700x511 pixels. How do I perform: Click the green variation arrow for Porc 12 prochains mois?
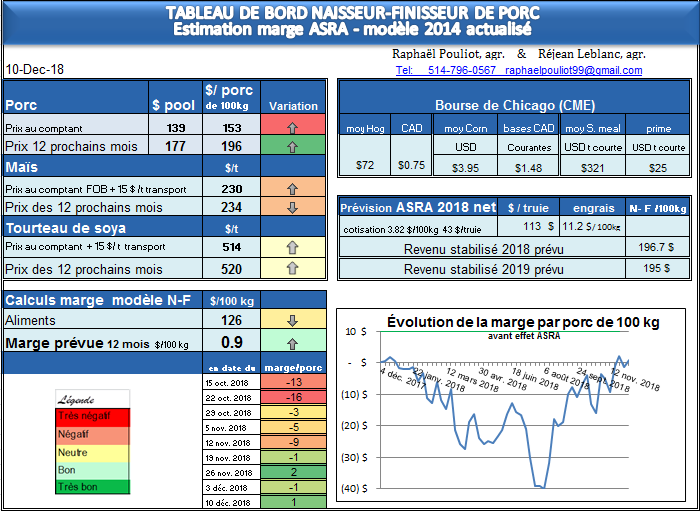(x=293, y=147)
